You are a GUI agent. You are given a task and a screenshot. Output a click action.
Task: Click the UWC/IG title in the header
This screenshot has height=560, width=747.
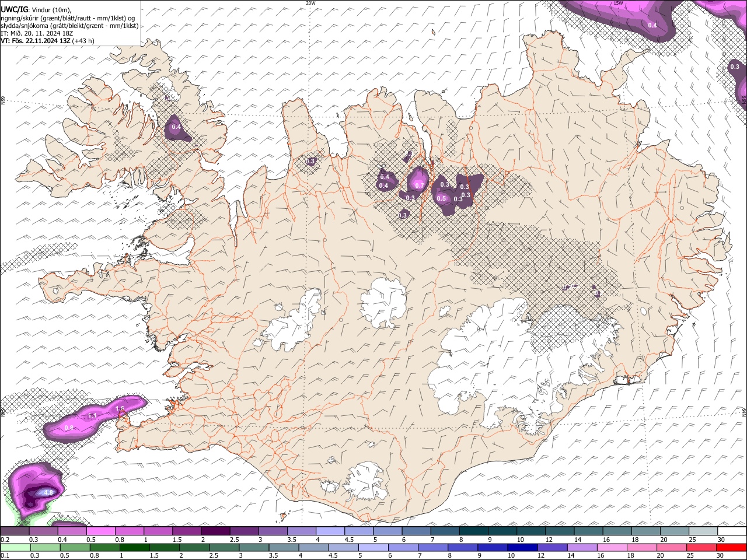pos(14,9)
